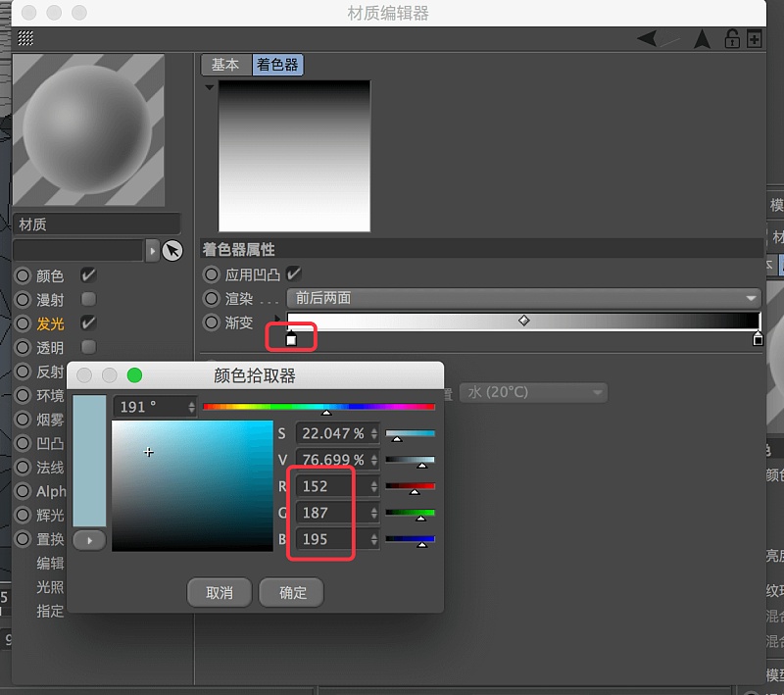Screen dimensions: 784x695
Task: Click the green channel slider
Action: click(410, 513)
